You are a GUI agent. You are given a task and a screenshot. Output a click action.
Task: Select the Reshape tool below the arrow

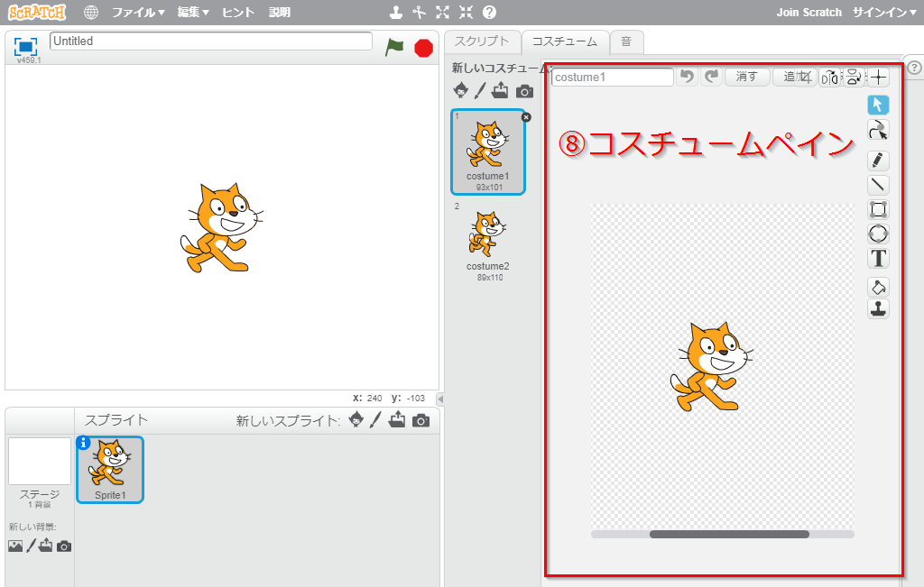point(878,130)
